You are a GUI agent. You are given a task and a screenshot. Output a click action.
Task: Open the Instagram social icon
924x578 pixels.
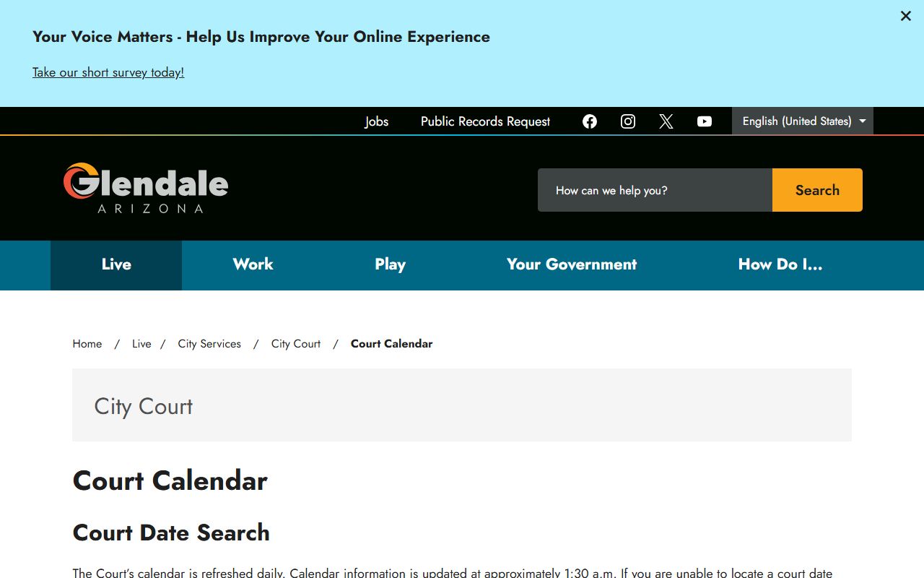628,121
